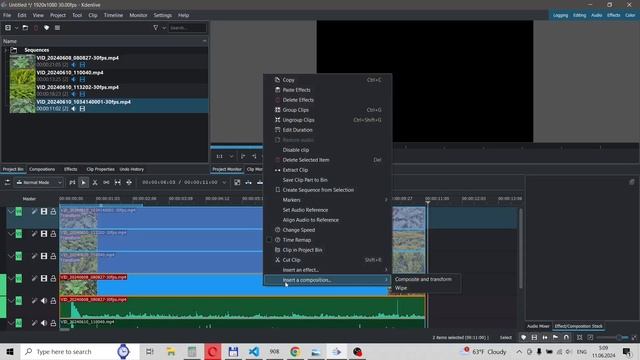This screenshot has height=360, width=640.
Task: Toggle show video thumbnails in status bar
Action: tap(534, 338)
